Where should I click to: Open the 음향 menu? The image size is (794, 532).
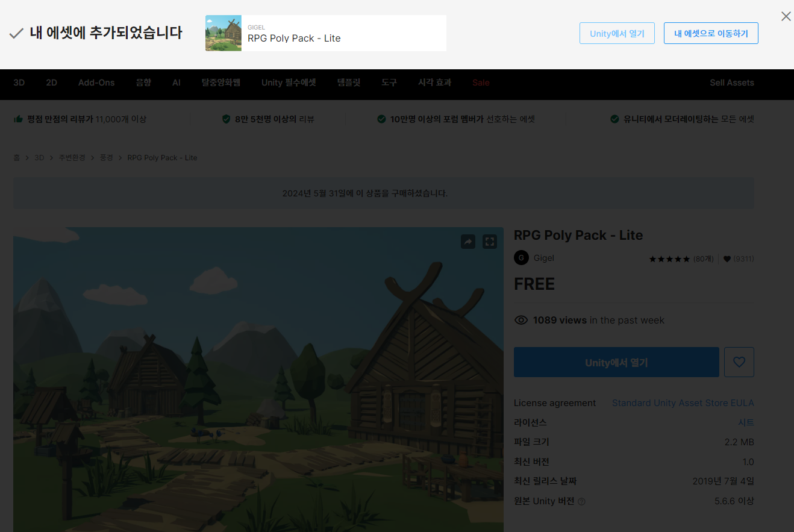click(143, 83)
